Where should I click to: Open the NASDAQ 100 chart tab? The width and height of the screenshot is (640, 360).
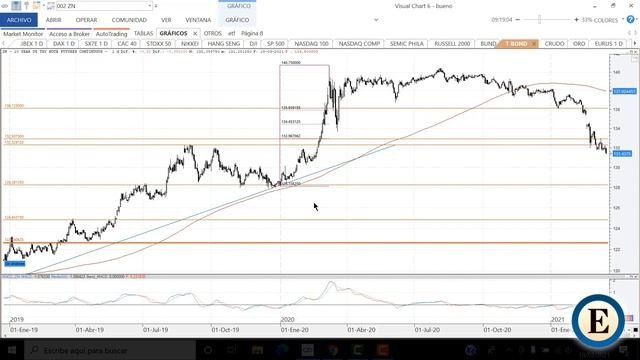(311, 44)
